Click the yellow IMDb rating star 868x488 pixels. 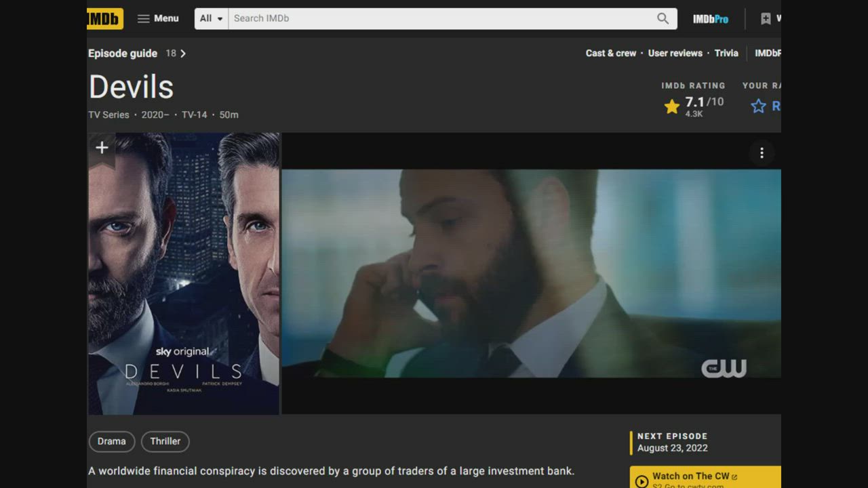tap(672, 106)
